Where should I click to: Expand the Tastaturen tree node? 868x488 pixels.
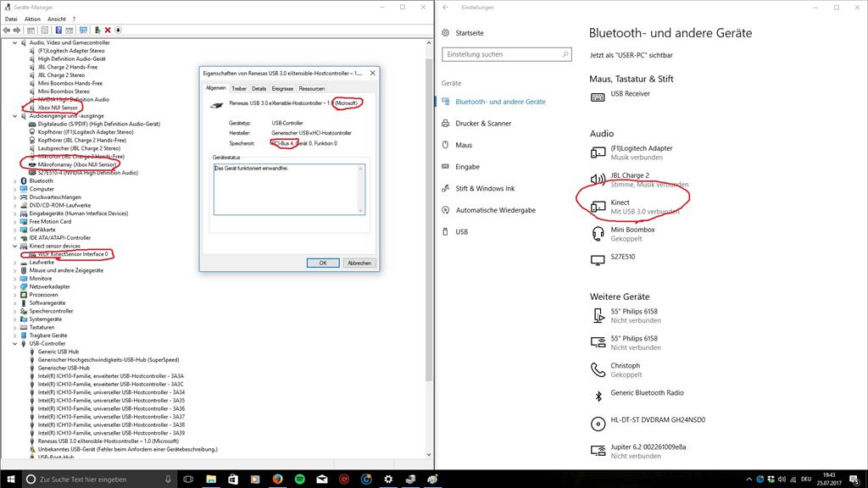pos(15,328)
